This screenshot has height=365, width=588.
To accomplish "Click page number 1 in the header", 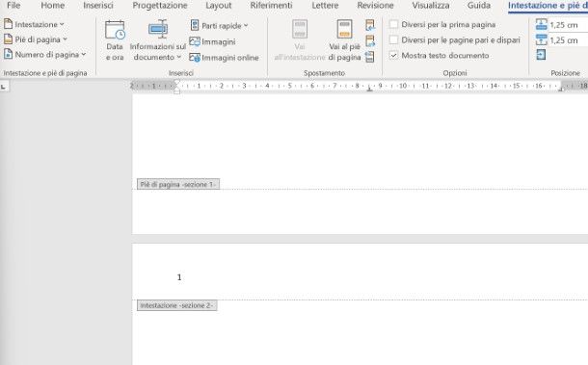I will pos(179,277).
